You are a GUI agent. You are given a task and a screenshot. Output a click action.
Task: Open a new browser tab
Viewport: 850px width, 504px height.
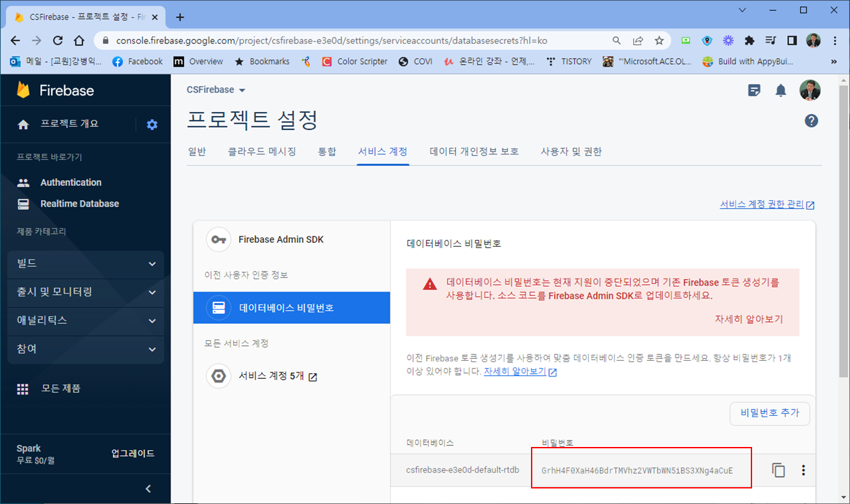tap(180, 17)
